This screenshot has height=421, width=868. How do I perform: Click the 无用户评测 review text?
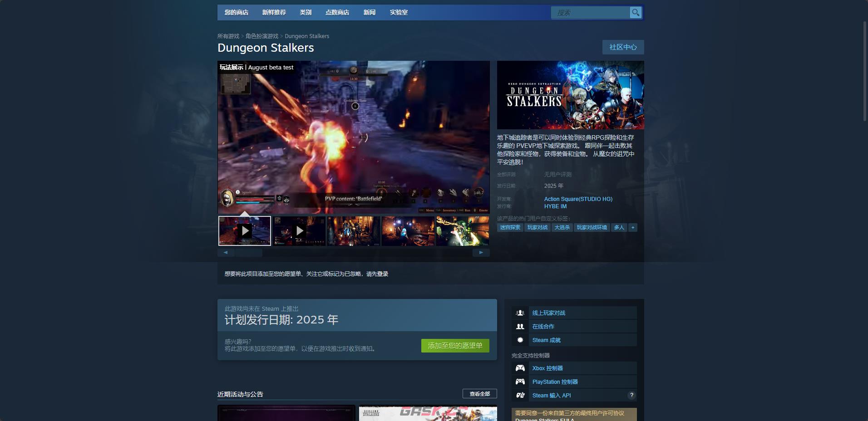[558, 175]
